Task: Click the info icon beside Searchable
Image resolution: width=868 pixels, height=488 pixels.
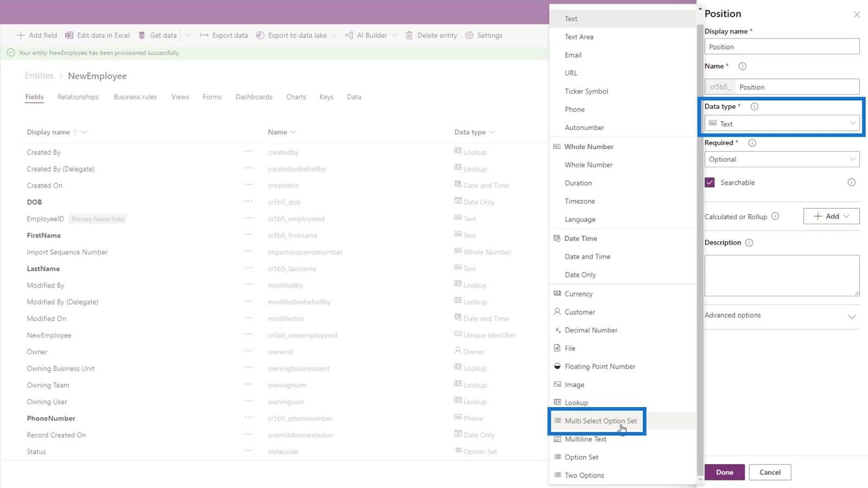Action: click(852, 182)
